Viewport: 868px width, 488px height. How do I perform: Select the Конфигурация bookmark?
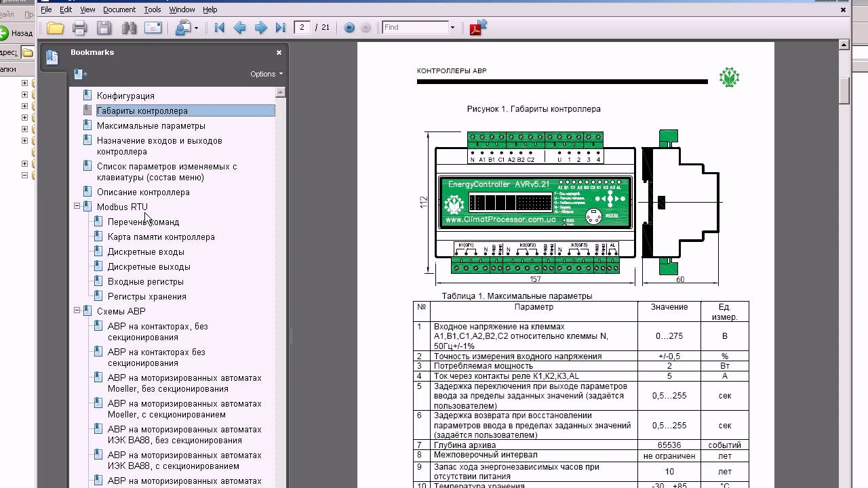tap(125, 96)
